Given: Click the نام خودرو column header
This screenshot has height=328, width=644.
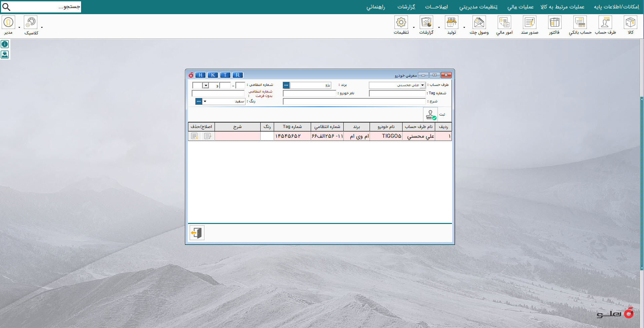Looking at the screenshot, I should [x=386, y=127].
